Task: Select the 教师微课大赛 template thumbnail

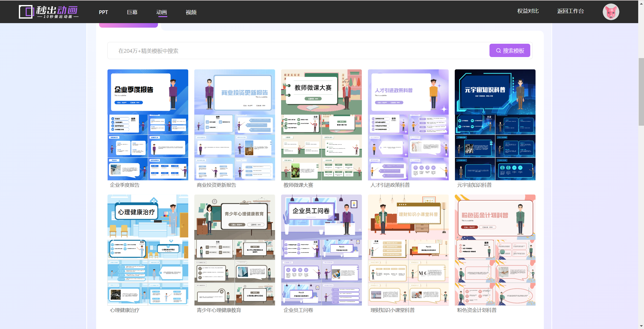Action: click(x=321, y=125)
